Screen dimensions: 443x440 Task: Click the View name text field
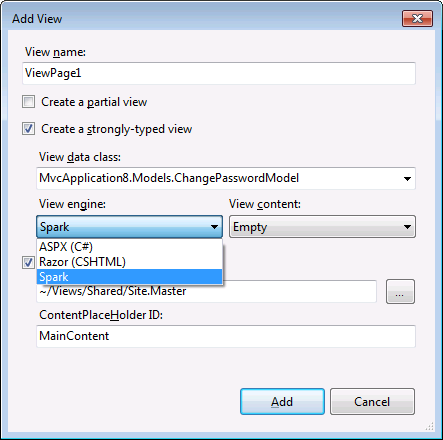219,73
